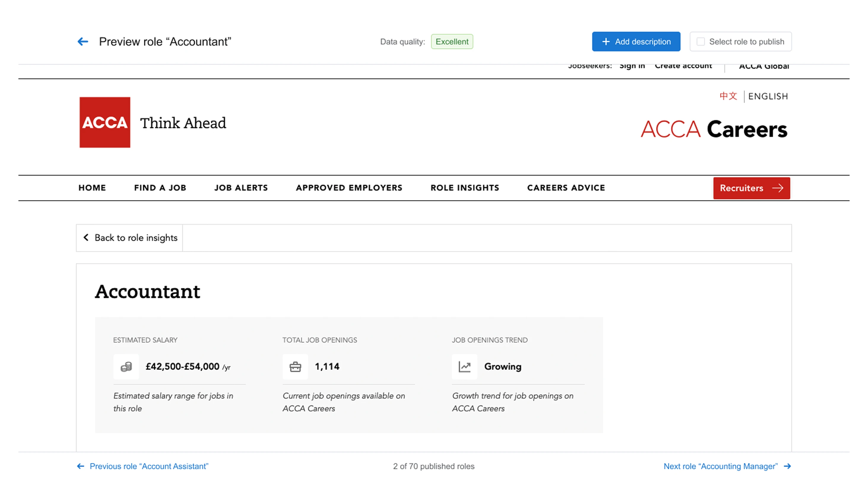The image size is (868, 499).
Task: Open Find a Job in the navigation
Action: tap(160, 188)
